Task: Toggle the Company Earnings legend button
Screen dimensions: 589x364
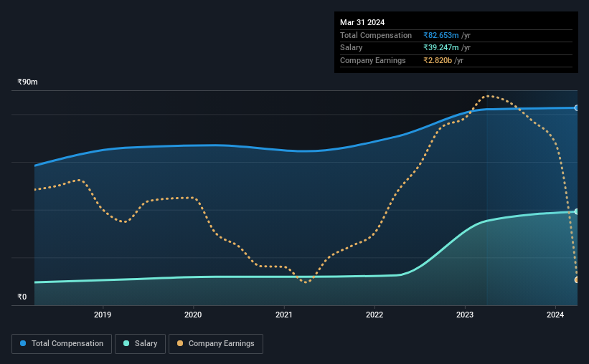Action: [x=216, y=344]
